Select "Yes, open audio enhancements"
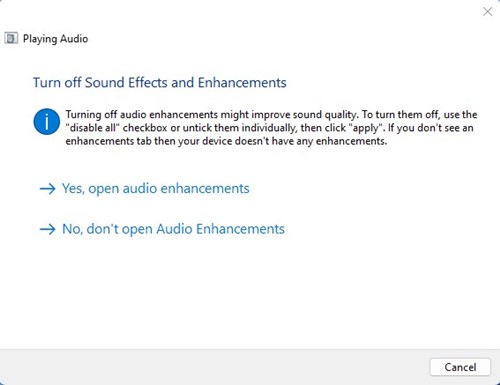This screenshot has width=500, height=385. click(x=156, y=189)
